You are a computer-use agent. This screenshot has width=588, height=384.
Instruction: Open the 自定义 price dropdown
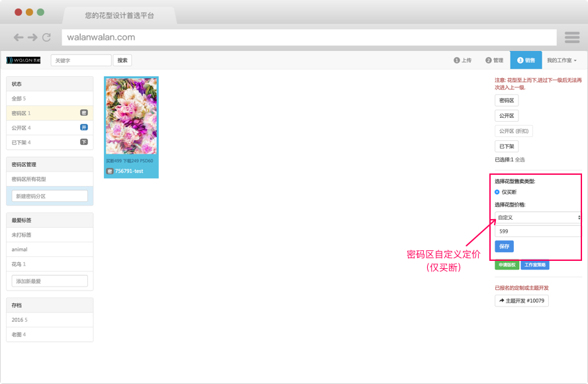538,217
